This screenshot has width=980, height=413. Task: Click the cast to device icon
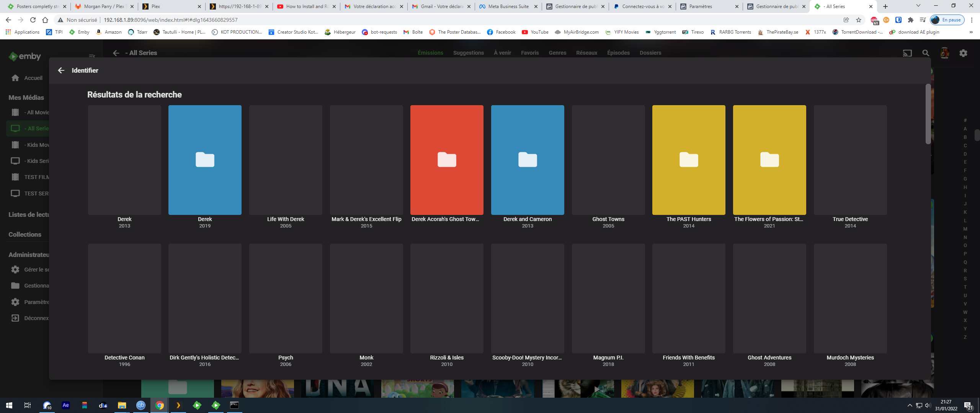(907, 53)
